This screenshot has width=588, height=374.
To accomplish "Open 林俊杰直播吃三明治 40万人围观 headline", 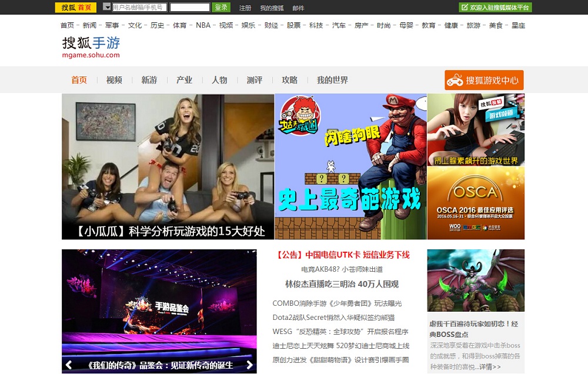I will (x=342, y=285).
